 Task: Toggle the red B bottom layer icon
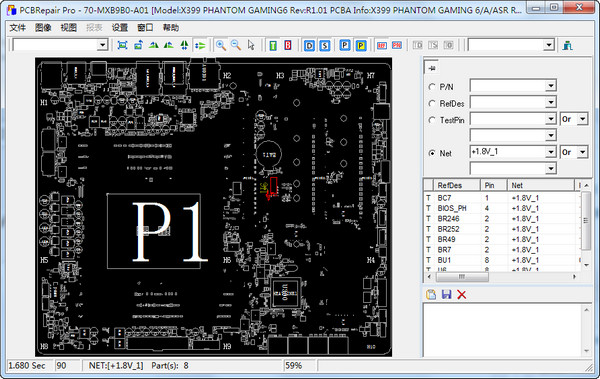tap(288, 46)
